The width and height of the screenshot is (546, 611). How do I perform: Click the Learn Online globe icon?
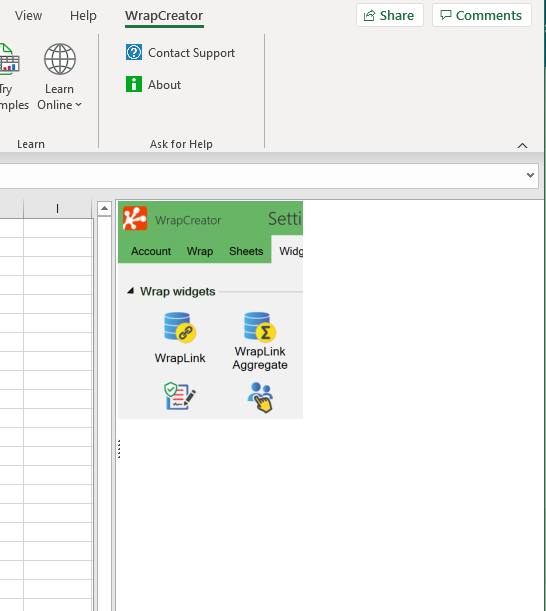coord(60,59)
